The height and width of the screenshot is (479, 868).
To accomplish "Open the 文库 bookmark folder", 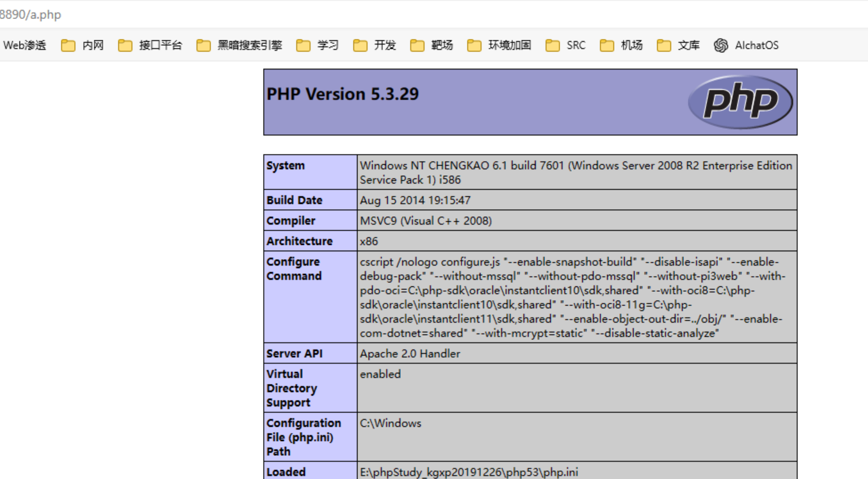I will [679, 45].
